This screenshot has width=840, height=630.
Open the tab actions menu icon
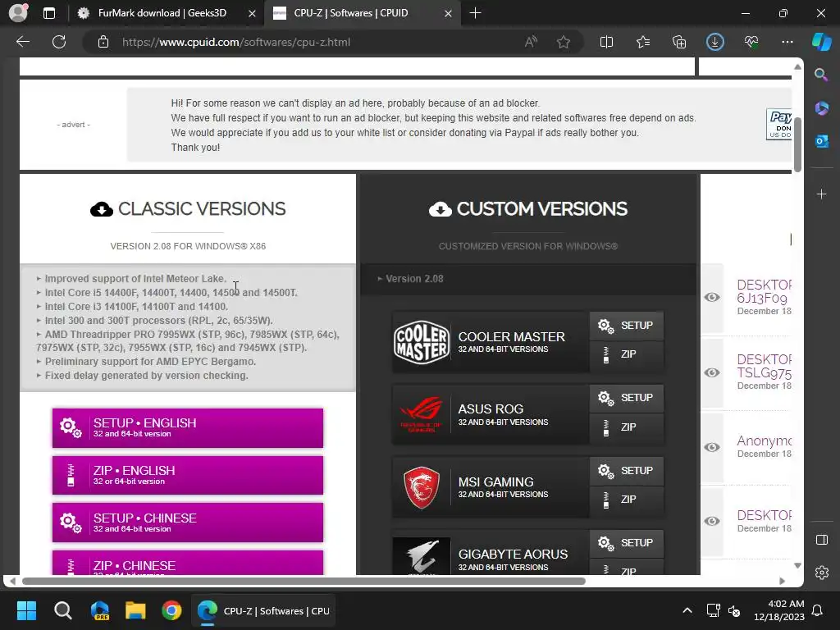click(x=48, y=13)
